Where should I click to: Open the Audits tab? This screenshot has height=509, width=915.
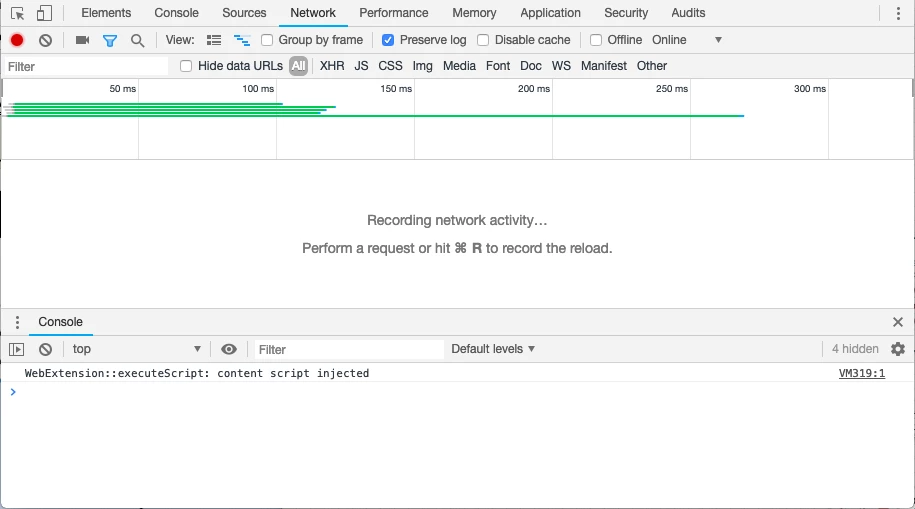pyautogui.click(x=688, y=13)
